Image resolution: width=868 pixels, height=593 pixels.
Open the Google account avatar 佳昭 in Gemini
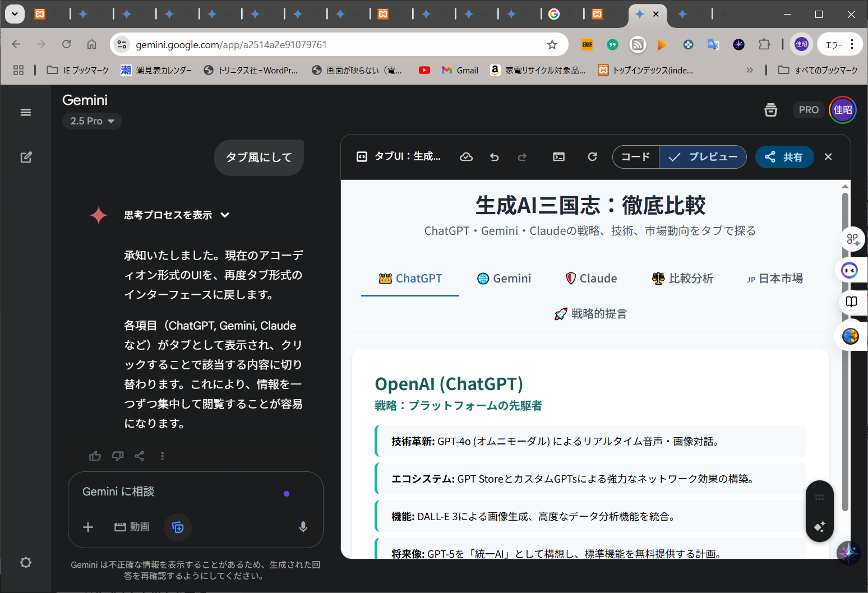tap(842, 110)
